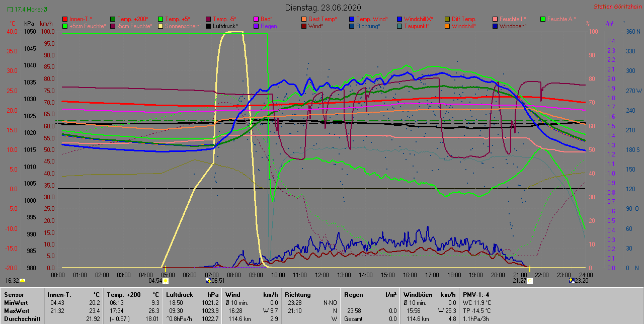
Task: Click the Windböen km/h table column header
Action: (x=430, y=295)
